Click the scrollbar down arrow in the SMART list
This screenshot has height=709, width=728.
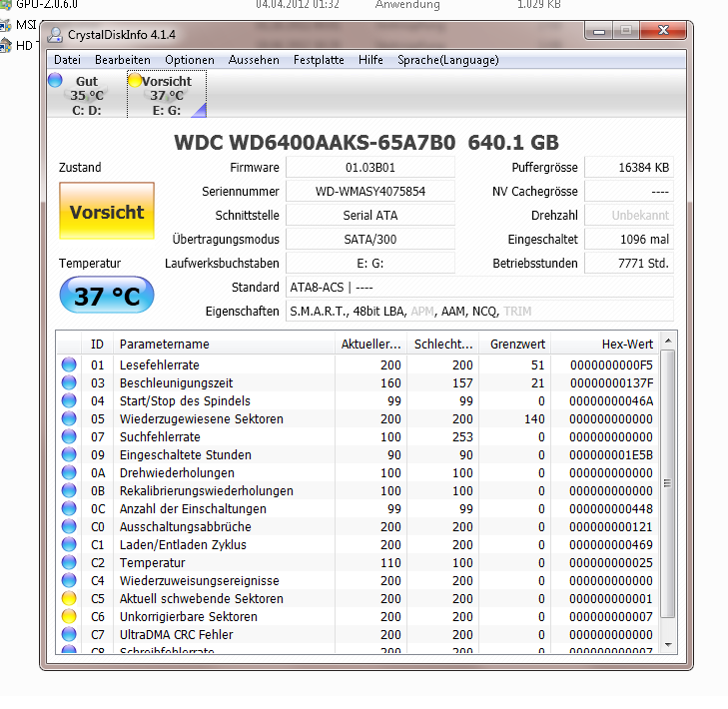[668, 645]
